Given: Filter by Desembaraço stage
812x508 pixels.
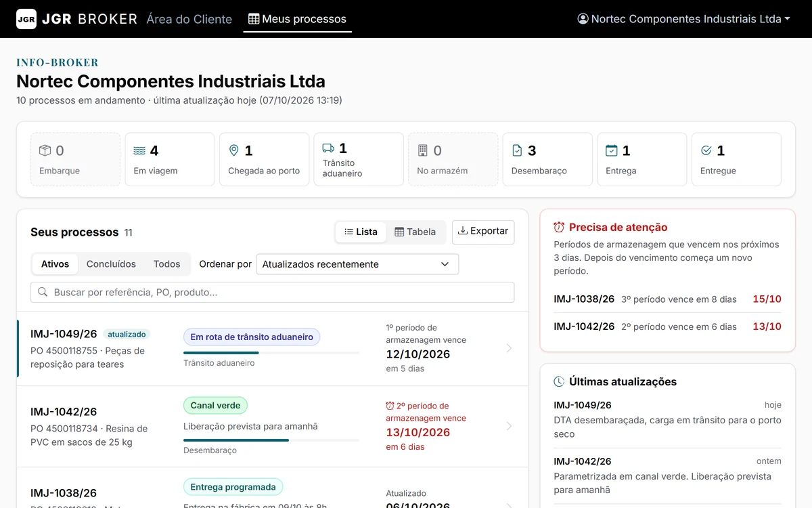Looking at the screenshot, I should coord(547,159).
